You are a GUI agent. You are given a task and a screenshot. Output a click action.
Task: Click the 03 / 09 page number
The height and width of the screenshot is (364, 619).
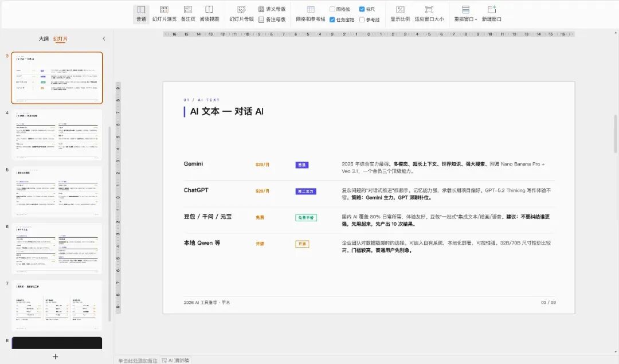[x=549, y=303]
